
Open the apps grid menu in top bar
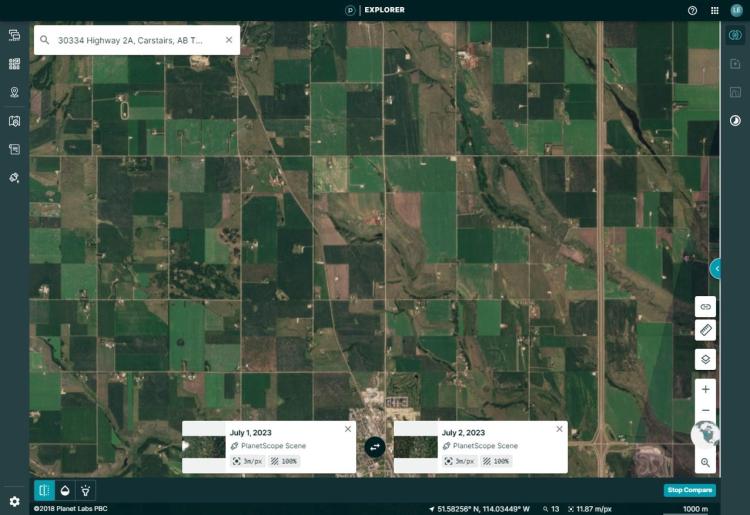715,11
